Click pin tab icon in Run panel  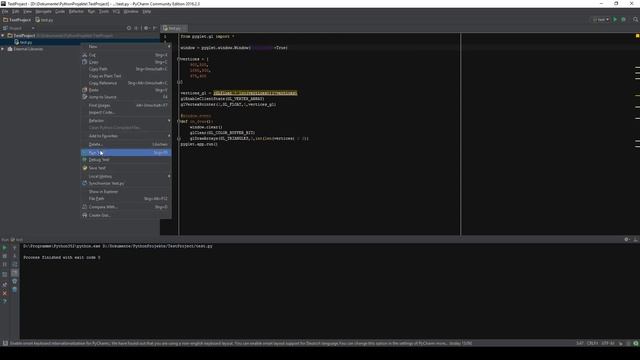[x=4, y=284]
